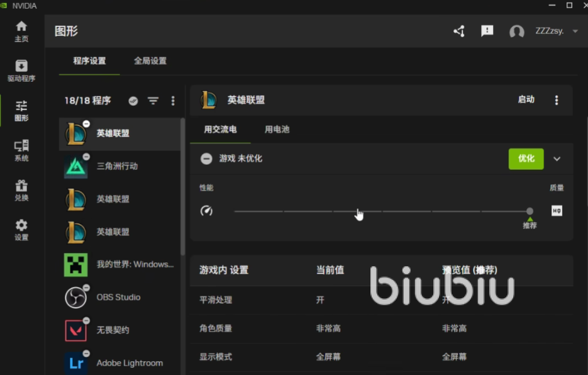The width and height of the screenshot is (588, 375).
Task: Click the filter icon above program list
Action: [x=153, y=101]
